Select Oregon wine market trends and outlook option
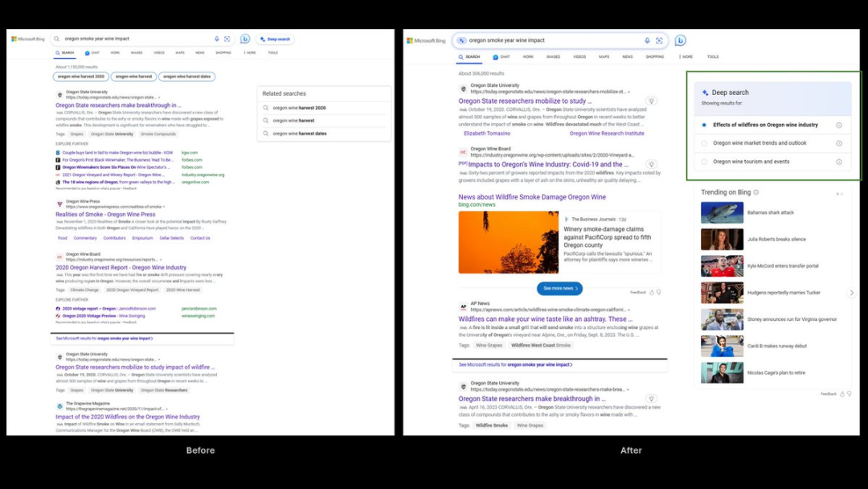868x489 pixels. [x=759, y=143]
